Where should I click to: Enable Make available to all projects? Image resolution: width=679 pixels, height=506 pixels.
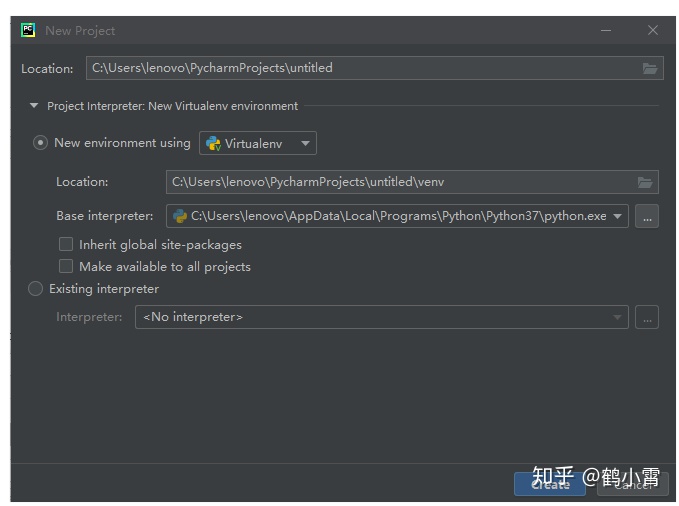pyautogui.click(x=66, y=266)
